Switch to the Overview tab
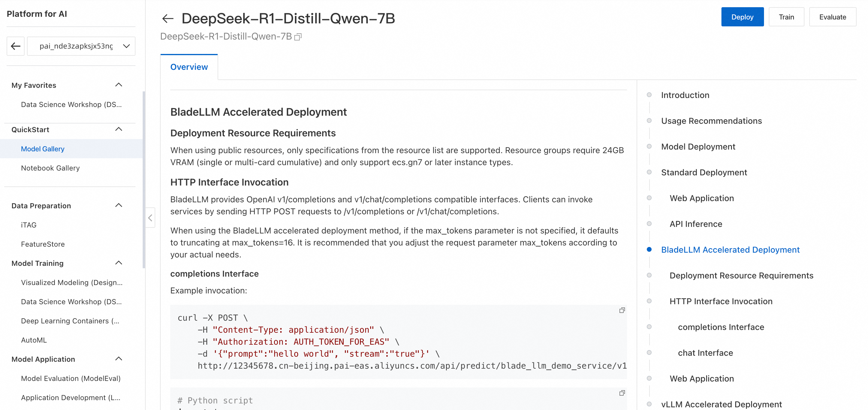Viewport: 868px width, 410px height. click(189, 67)
